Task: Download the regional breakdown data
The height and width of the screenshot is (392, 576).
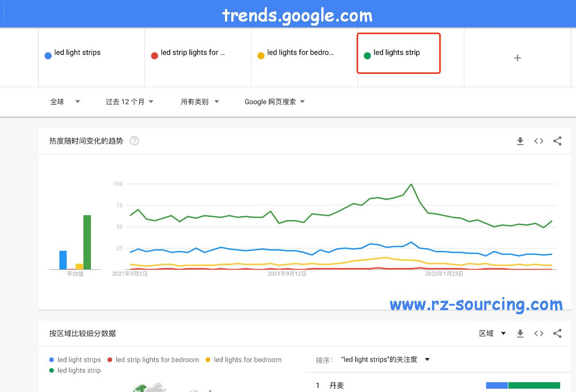Action: [520, 334]
